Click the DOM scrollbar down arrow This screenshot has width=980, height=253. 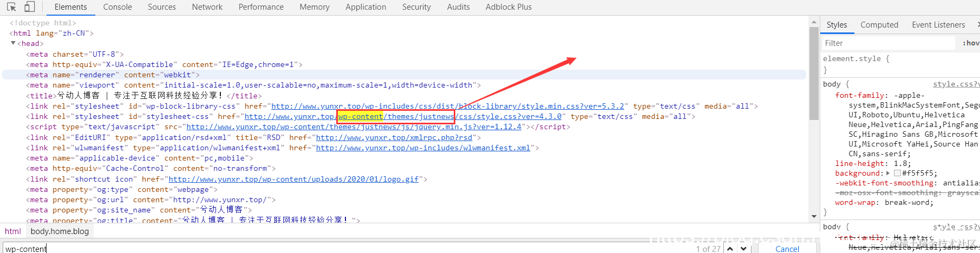814,216
